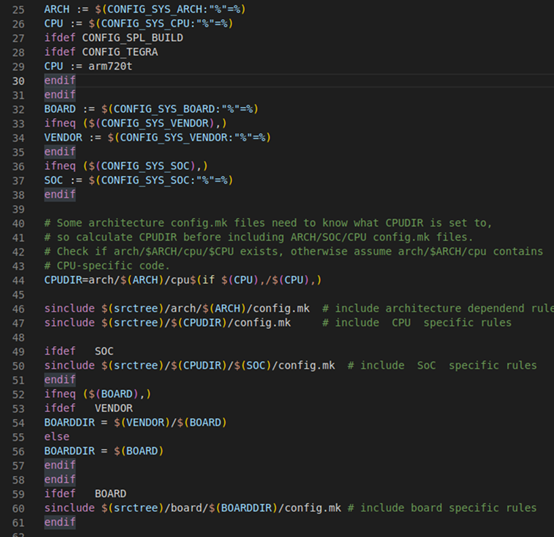This screenshot has width=554, height=537.
Task: Click line number 50 in the gutter
Action: (x=18, y=366)
